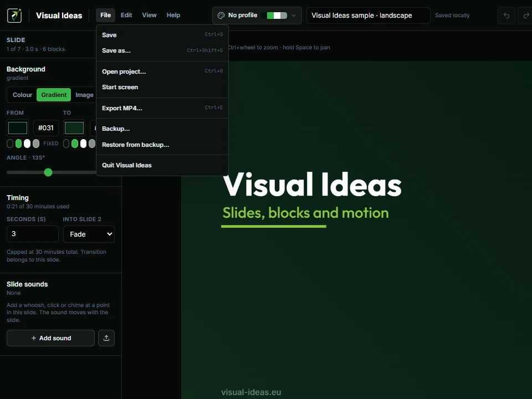Open the Help menu

(173, 16)
